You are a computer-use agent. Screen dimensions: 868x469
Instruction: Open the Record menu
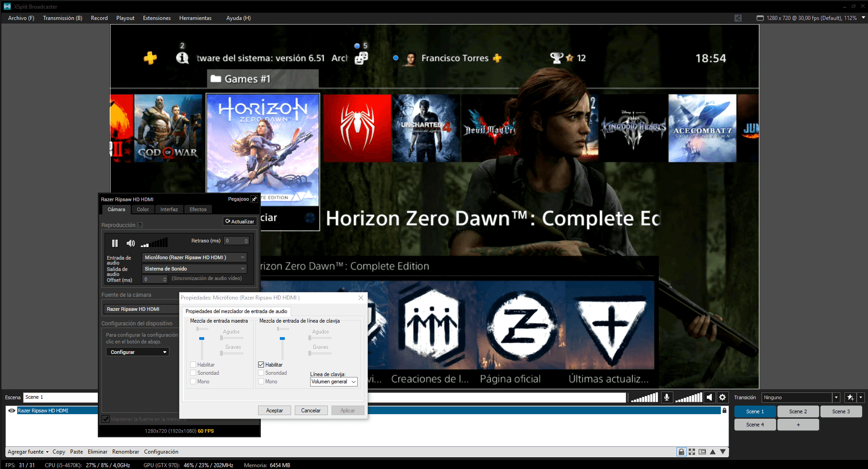[99, 18]
